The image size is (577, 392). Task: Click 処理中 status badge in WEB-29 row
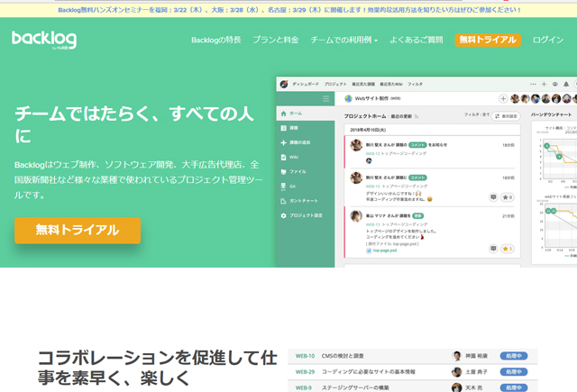click(514, 372)
